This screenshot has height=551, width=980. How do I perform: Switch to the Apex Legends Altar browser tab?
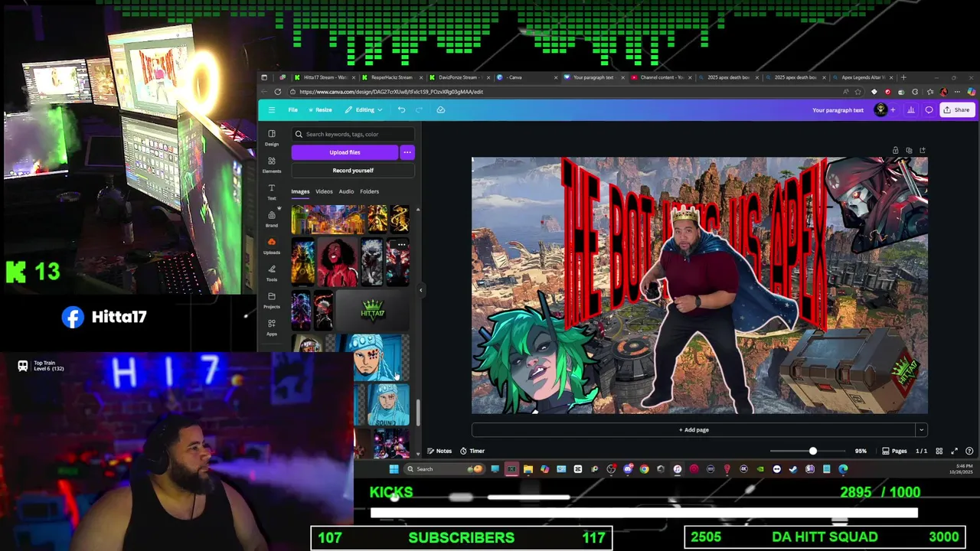(x=863, y=77)
